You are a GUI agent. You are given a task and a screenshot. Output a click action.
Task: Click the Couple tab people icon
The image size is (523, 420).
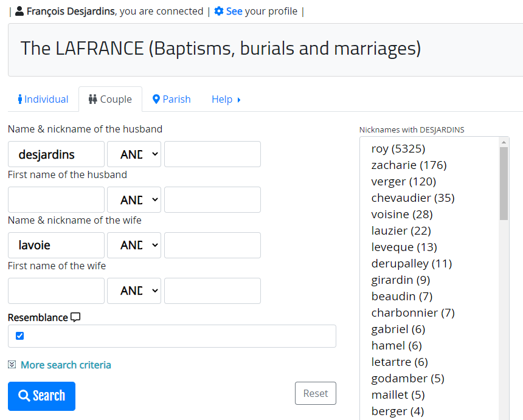pos(92,99)
